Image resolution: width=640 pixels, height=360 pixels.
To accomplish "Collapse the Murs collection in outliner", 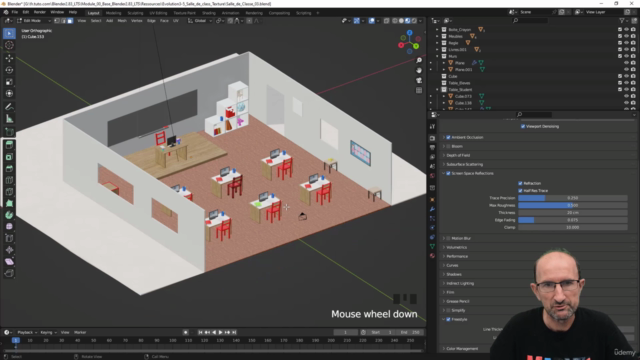I will [x=438, y=56].
